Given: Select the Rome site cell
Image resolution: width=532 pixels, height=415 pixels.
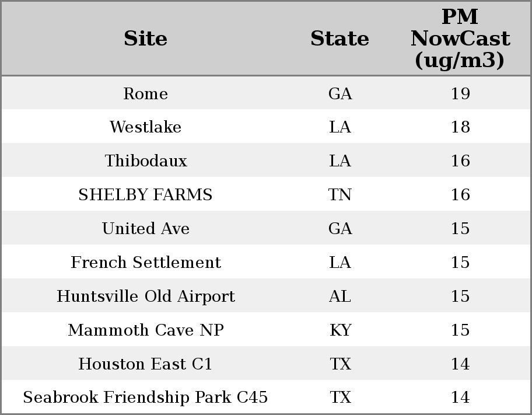Looking at the screenshot, I should (145, 93).
